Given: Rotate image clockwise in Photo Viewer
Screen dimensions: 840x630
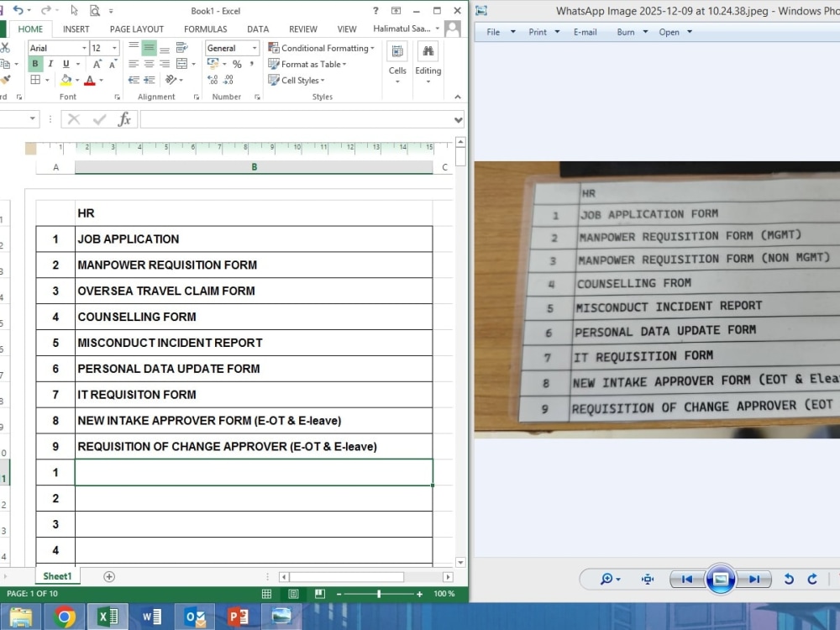Looking at the screenshot, I should (x=812, y=579).
